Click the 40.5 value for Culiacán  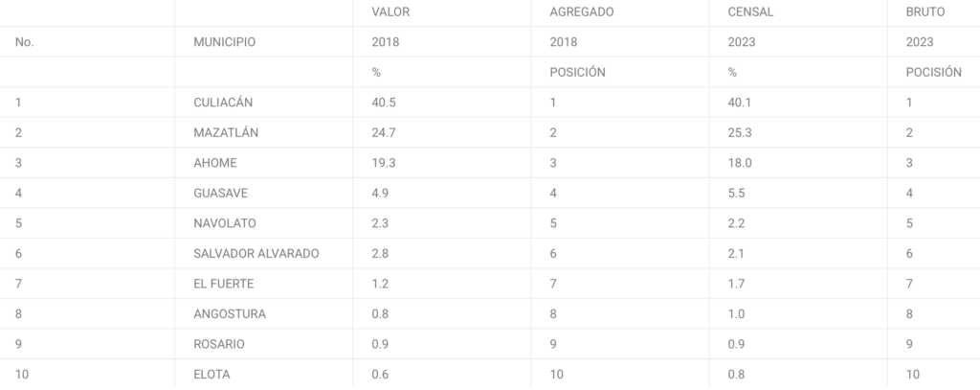(383, 102)
